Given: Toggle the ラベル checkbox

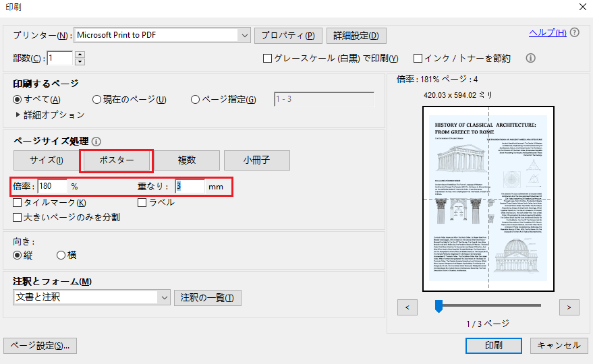Looking at the screenshot, I should pyautogui.click(x=142, y=203).
